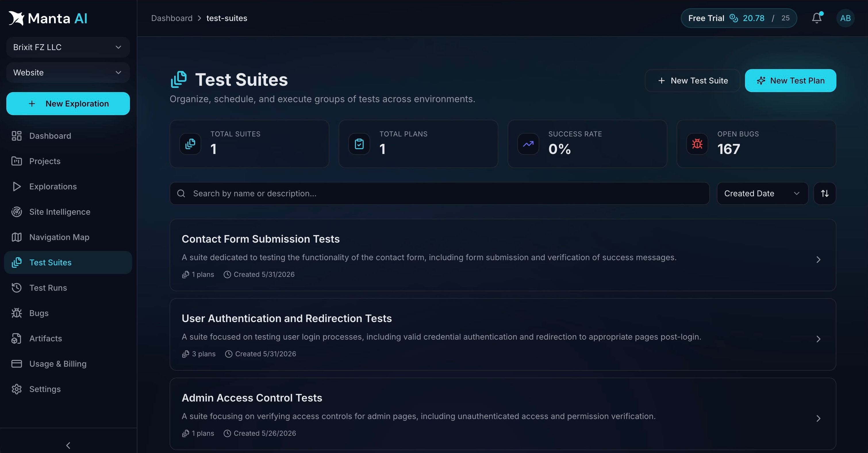Toggle sort order arrows button

825,193
